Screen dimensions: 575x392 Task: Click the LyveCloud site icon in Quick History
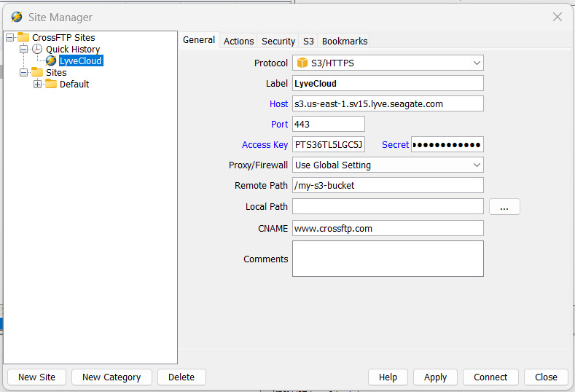(51, 61)
